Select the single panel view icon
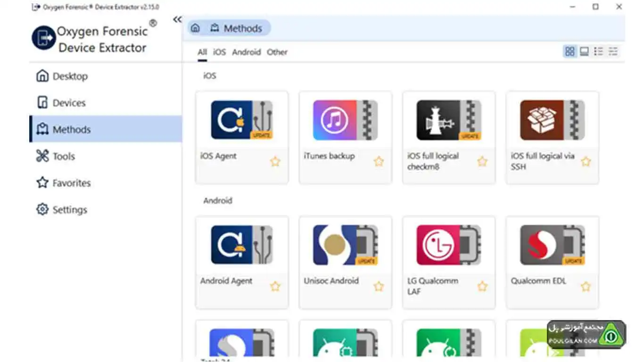This screenshot has height=362, width=644. click(584, 51)
